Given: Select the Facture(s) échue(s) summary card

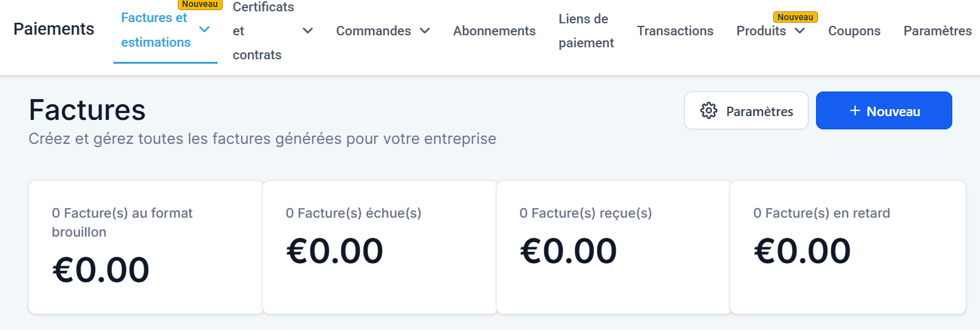Looking at the screenshot, I should (380, 247).
